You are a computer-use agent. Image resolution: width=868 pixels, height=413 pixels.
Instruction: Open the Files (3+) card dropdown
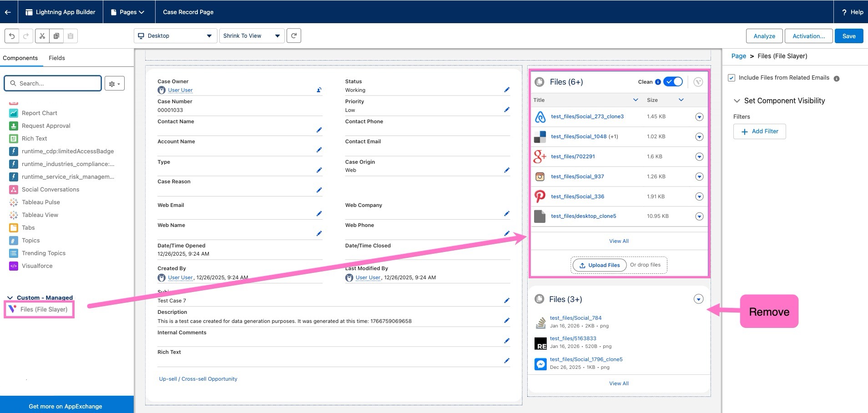tap(698, 299)
